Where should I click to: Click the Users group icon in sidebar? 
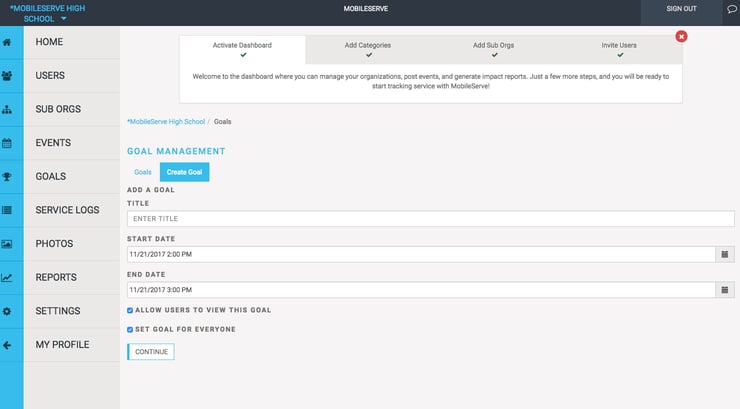[x=7, y=76]
